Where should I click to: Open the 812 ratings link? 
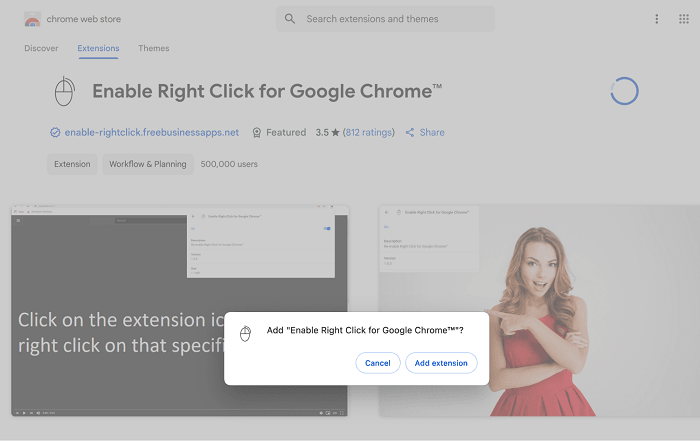[369, 133]
